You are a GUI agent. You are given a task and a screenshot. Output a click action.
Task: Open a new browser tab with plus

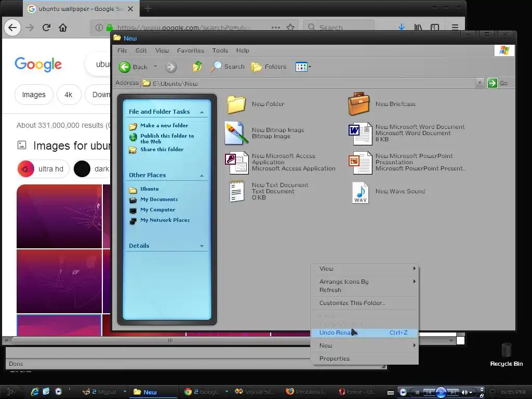[148, 9]
